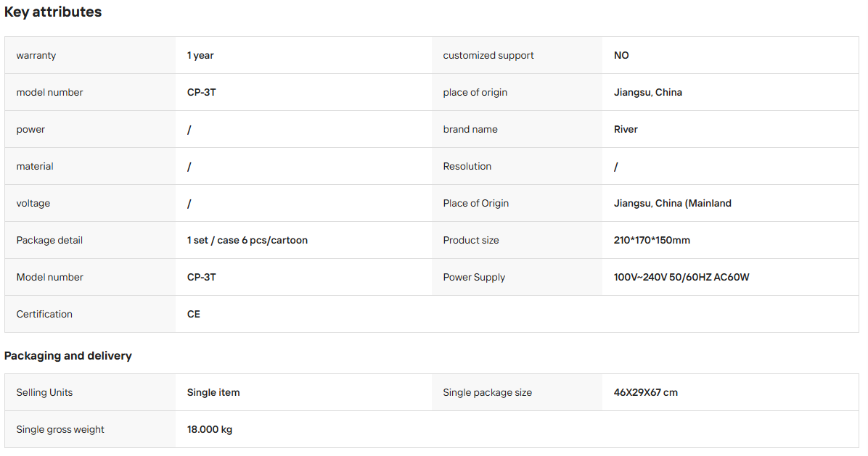Click the Jiangsu, China place of origin
The height and width of the screenshot is (456, 868).
point(647,92)
